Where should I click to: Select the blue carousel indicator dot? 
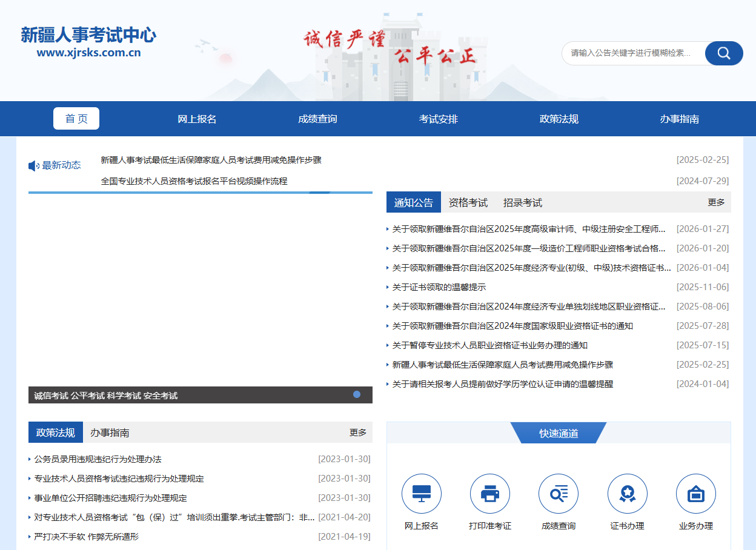357,394
